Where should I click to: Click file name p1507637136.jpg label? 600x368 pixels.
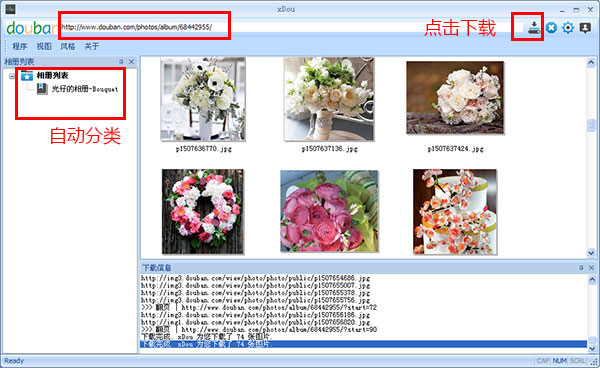pos(329,149)
